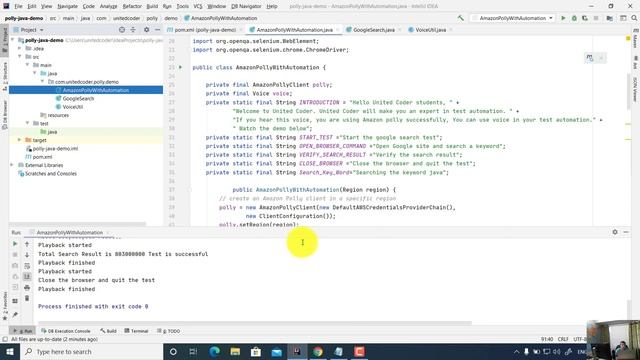Open Chrome from the taskbar

coord(318,351)
